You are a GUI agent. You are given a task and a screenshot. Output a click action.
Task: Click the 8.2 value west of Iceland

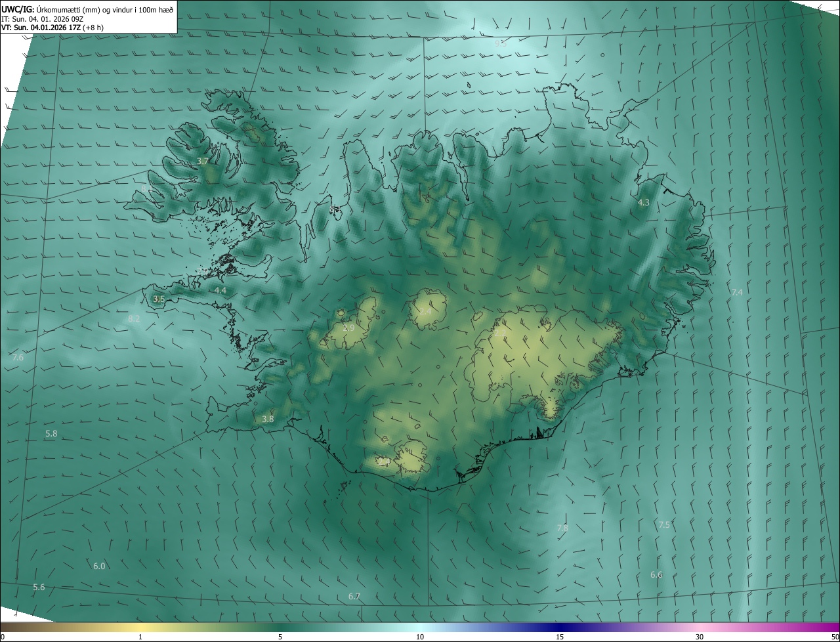point(134,318)
